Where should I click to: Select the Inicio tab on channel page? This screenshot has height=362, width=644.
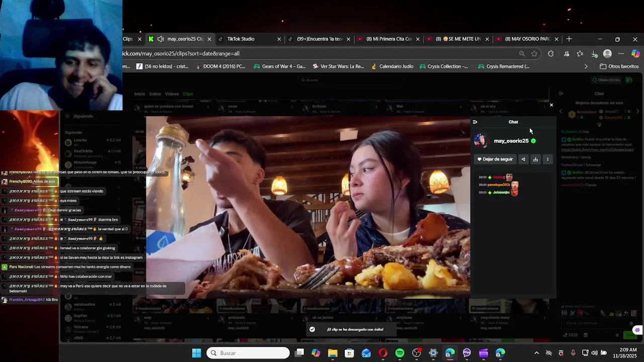click(139, 94)
